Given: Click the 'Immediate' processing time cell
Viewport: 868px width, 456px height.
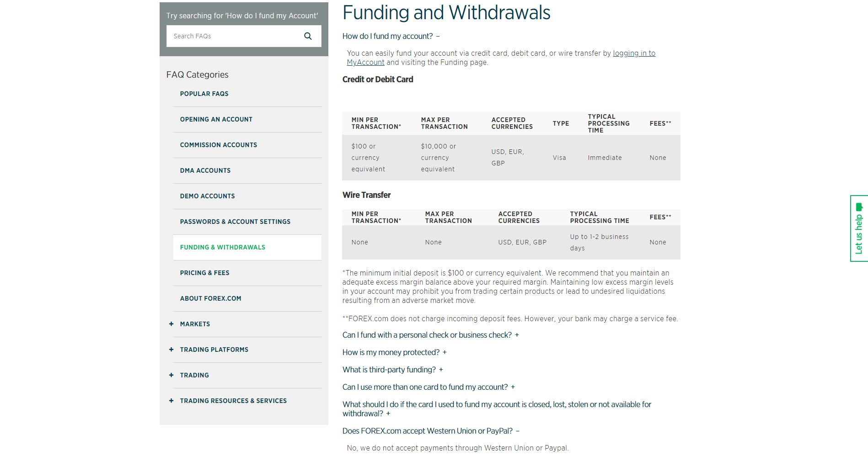Looking at the screenshot, I should [x=605, y=158].
